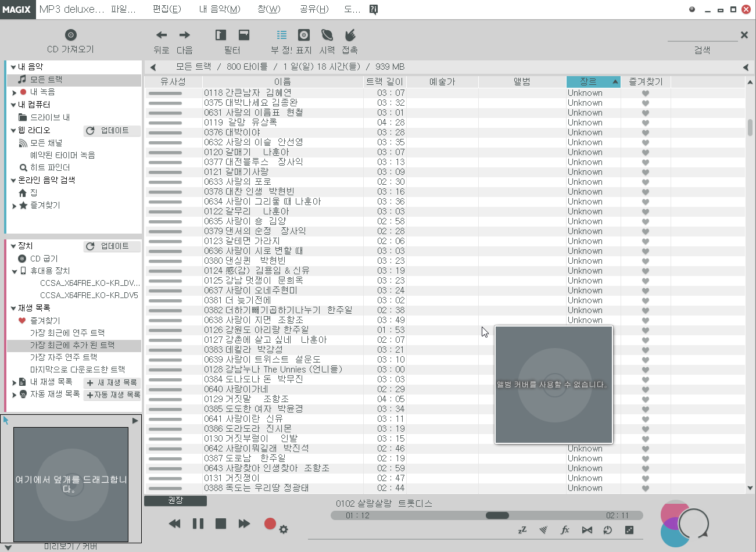Favorite the 0375 대박나세요 track heart
Image resolution: width=756 pixels, height=552 pixels.
coord(645,103)
